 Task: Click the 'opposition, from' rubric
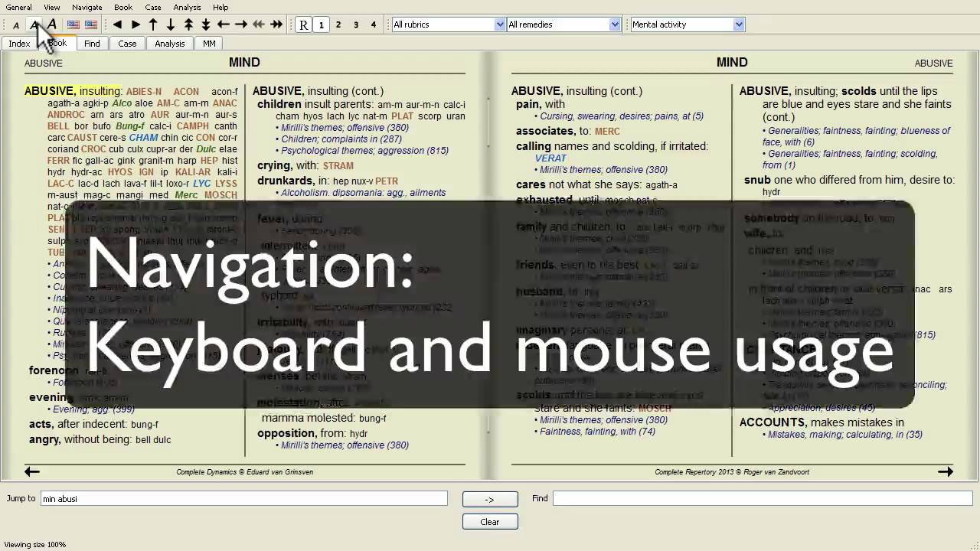[312, 433]
